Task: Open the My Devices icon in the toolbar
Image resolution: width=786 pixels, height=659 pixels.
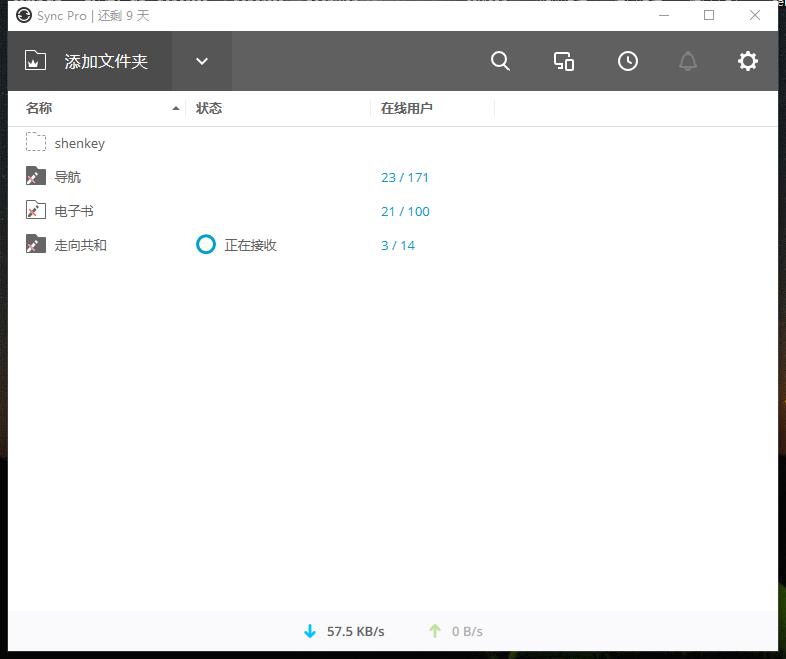Action: coord(564,61)
